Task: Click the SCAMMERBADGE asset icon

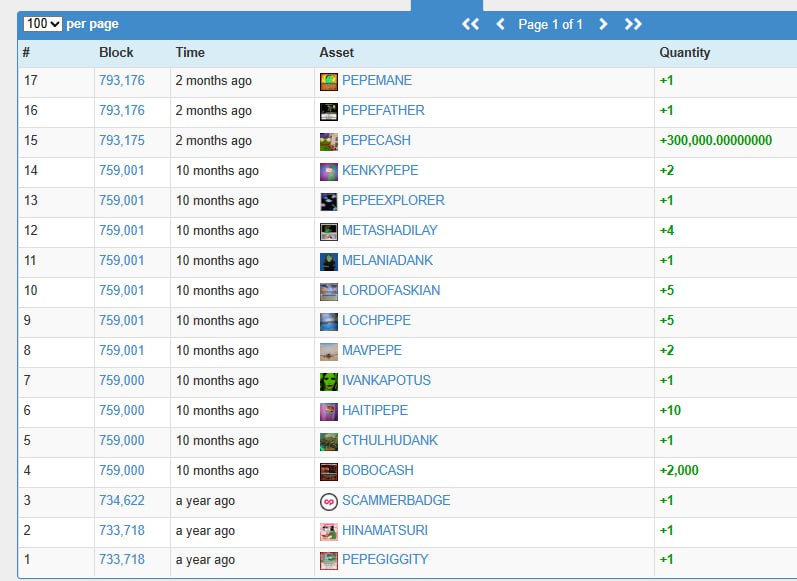Action: [x=329, y=502]
